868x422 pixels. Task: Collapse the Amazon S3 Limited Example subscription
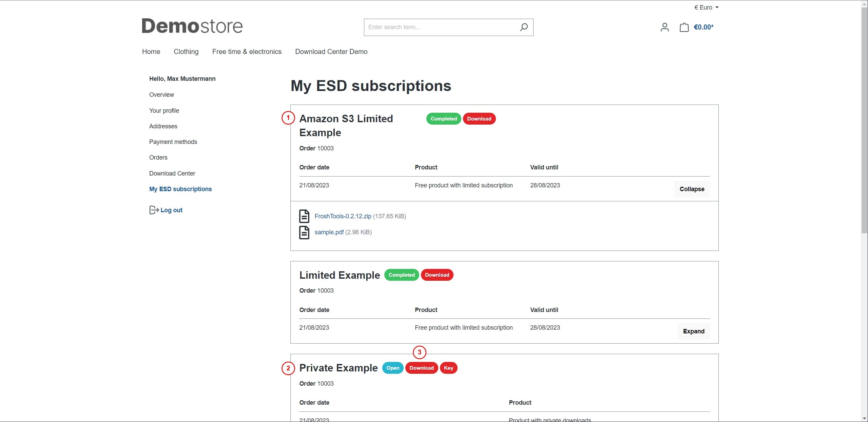coord(692,189)
